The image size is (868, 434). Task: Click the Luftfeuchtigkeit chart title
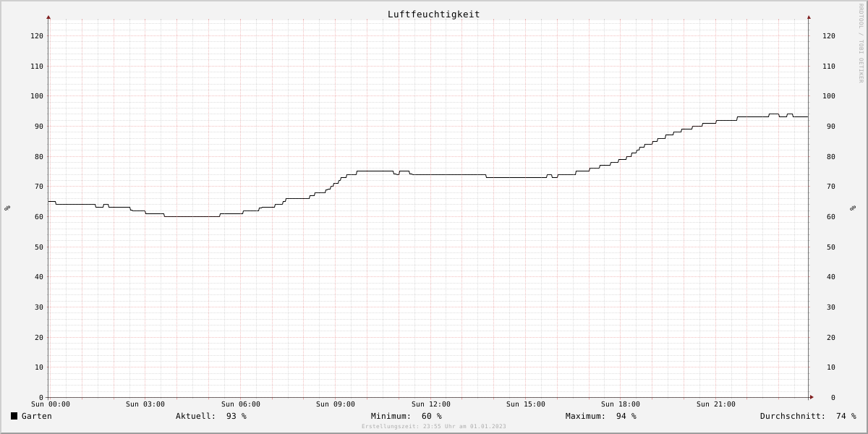click(433, 14)
